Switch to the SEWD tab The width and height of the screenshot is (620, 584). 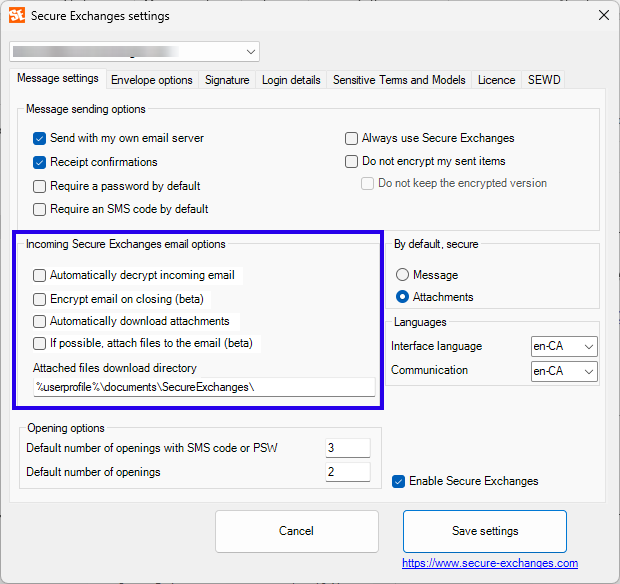[544, 80]
